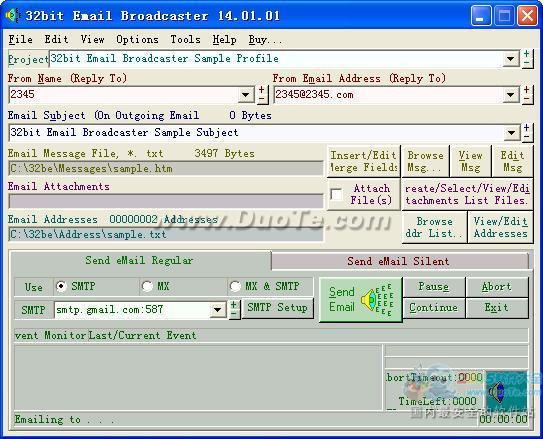Click the plus/minus stepper beside SMTP server
Screen dimensions: 543x439
tap(234, 309)
